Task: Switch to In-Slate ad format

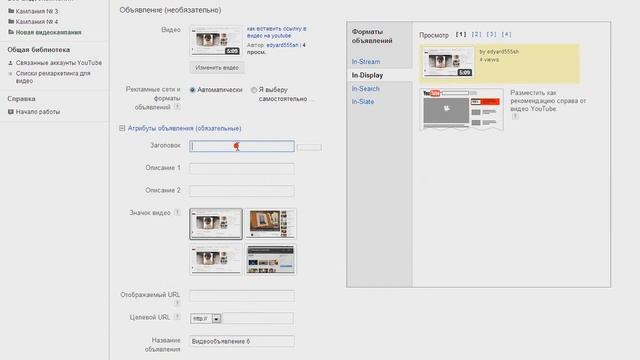Action: point(362,102)
